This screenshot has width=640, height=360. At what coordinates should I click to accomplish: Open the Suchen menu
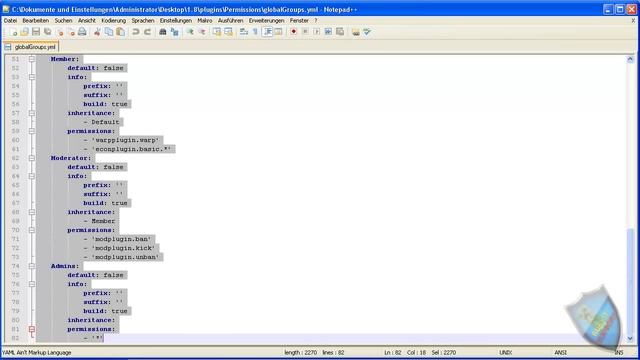[x=63, y=20]
